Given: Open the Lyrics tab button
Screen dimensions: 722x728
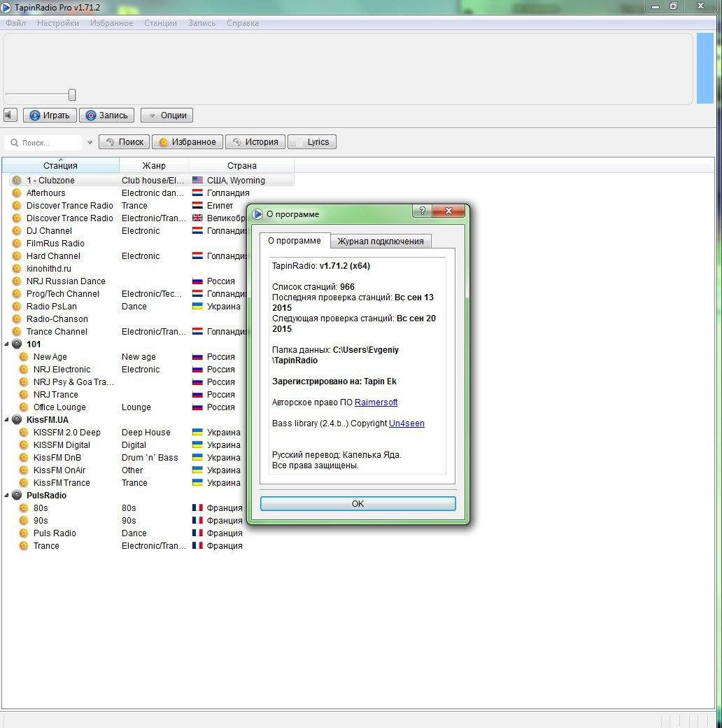Looking at the screenshot, I should (x=312, y=141).
